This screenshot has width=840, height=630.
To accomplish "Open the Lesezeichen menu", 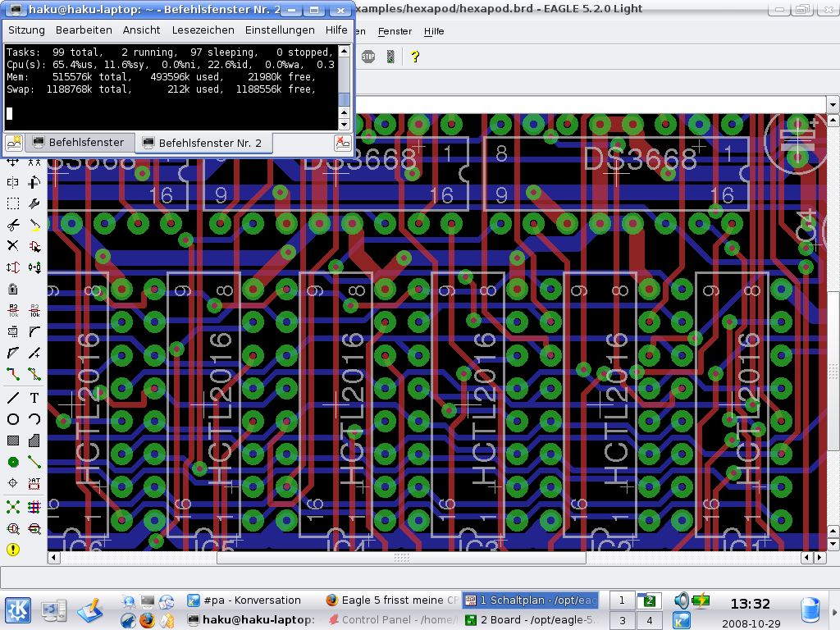I will [x=203, y=30].
